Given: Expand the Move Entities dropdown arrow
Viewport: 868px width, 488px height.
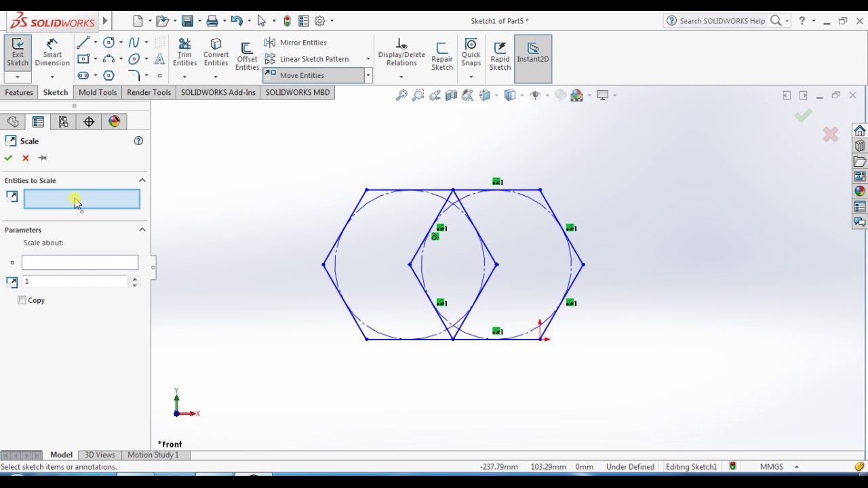Looking at the screenshot, I should click(x=368, y=75).
